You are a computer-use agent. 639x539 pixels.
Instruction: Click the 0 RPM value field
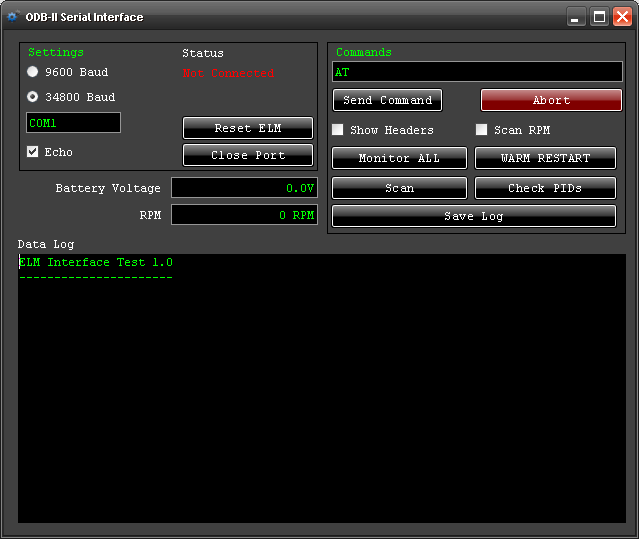(245, 215)
